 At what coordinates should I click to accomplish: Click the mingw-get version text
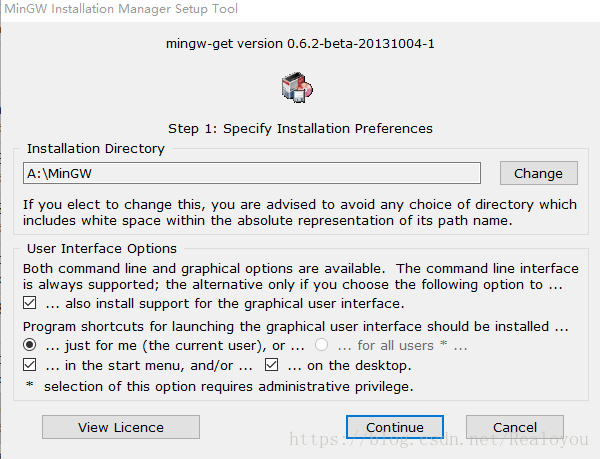coord(300,44)
